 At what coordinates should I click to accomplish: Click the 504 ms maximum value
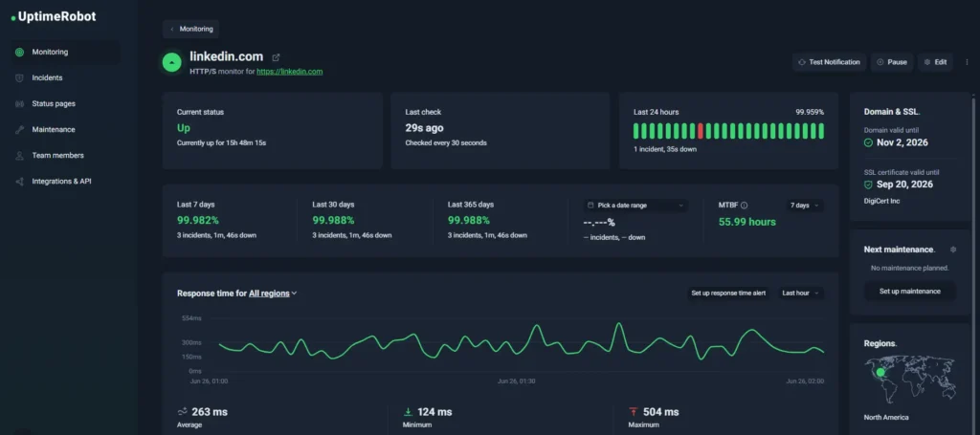coord(660,412)
